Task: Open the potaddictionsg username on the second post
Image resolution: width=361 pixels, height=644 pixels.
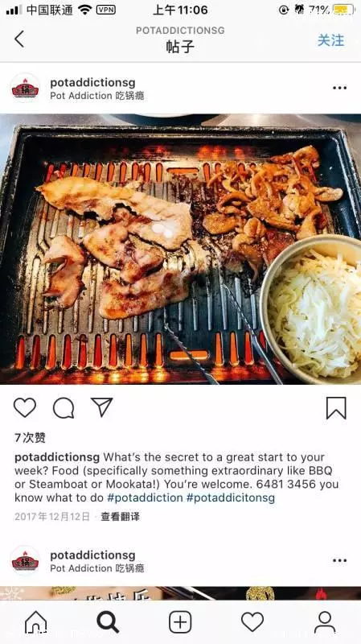Action: [92, 555]
